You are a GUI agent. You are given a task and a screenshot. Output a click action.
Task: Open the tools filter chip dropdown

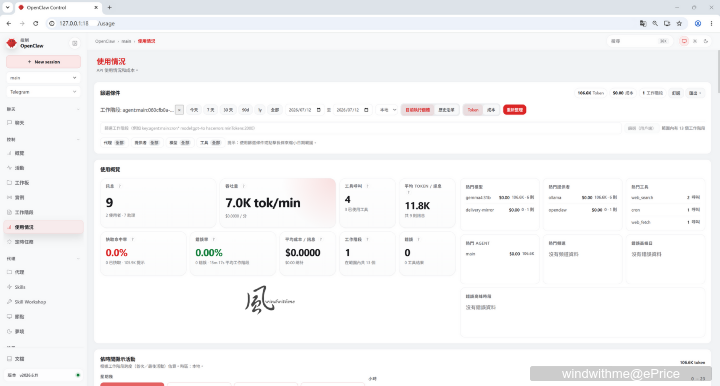pyautogui.click(x=210, y=143)
